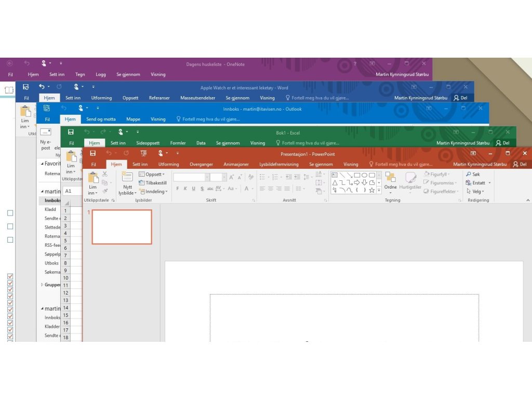Open Velg select dropdown in Redigering group

476,191
